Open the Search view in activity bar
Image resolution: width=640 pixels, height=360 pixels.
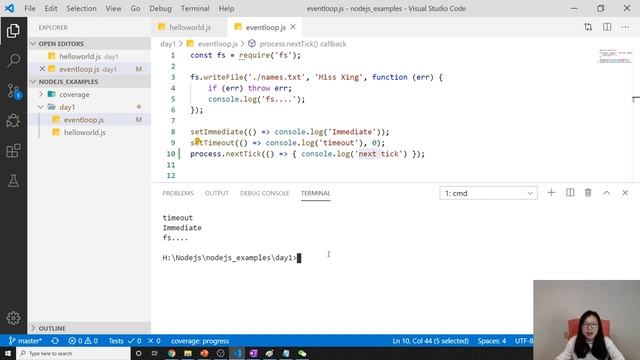click(x=13, y=60)
